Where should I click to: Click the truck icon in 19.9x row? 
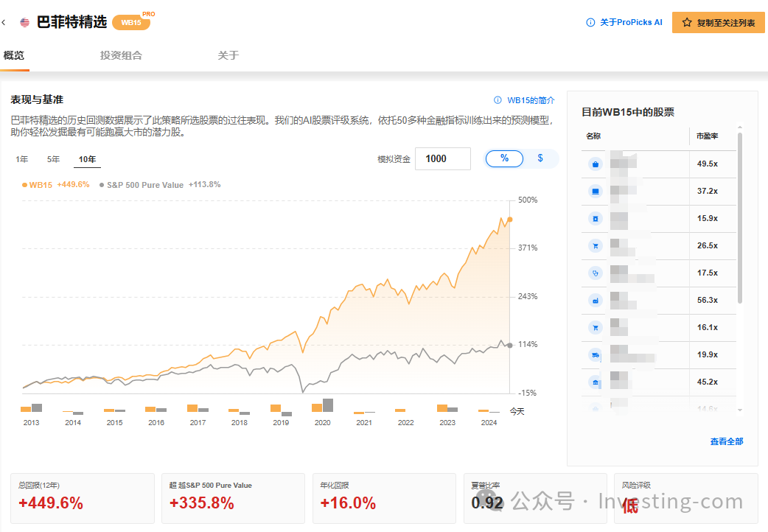point(595,354)
